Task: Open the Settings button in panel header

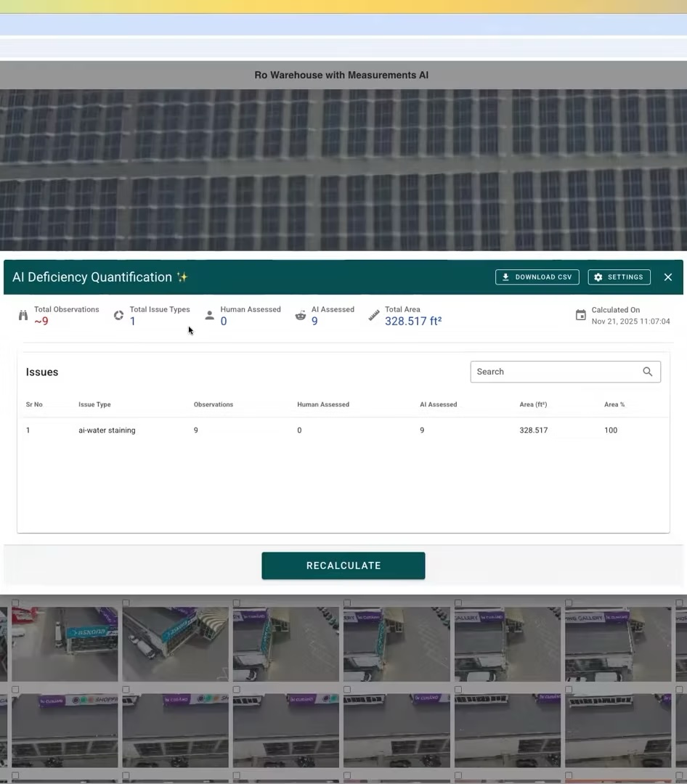Action: click(x=619, y=277)
